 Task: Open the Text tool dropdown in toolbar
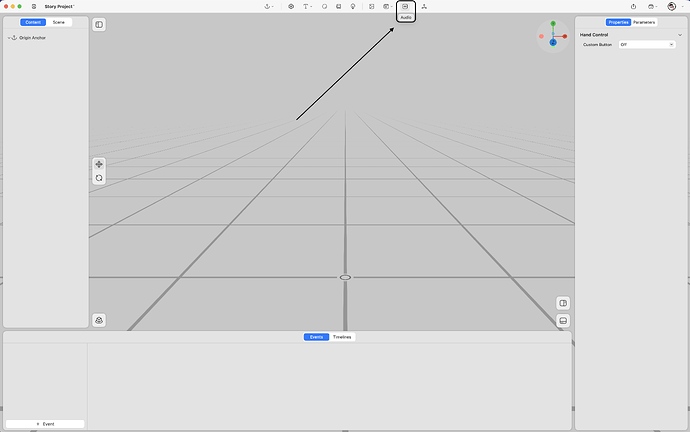click(308, 7)
